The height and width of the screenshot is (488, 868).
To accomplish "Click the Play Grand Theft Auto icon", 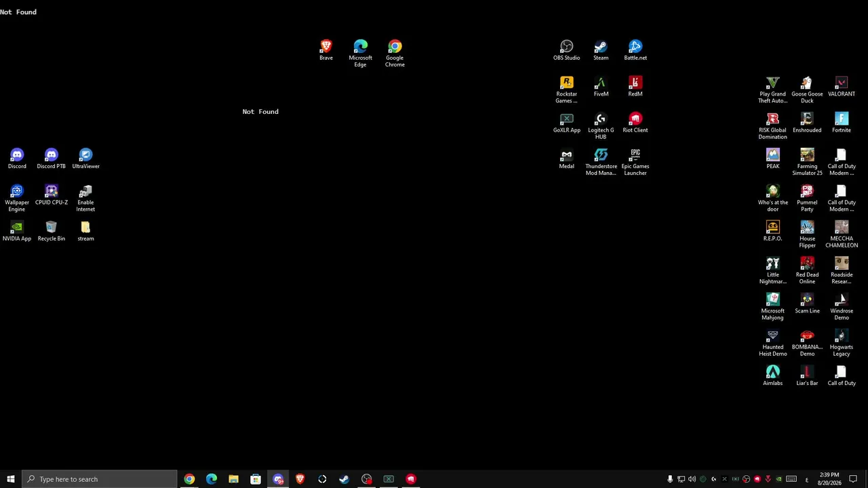I will [x=772, y=89].
